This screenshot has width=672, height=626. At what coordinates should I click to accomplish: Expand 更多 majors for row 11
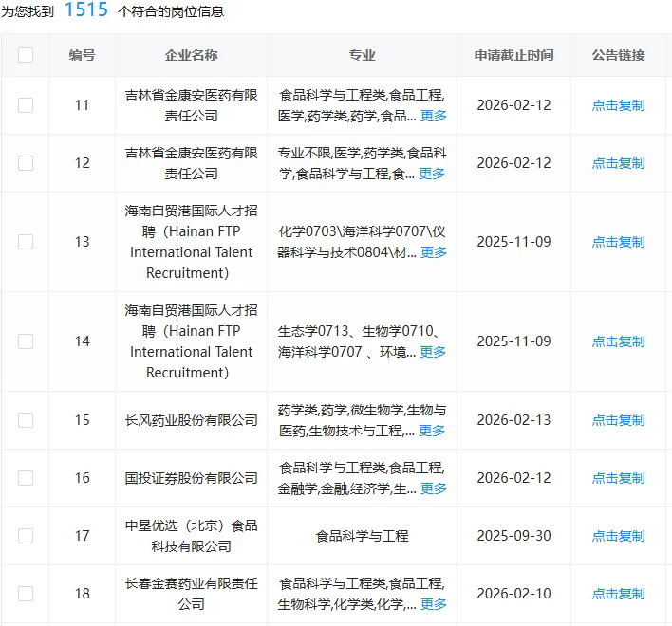pos(433,116)
